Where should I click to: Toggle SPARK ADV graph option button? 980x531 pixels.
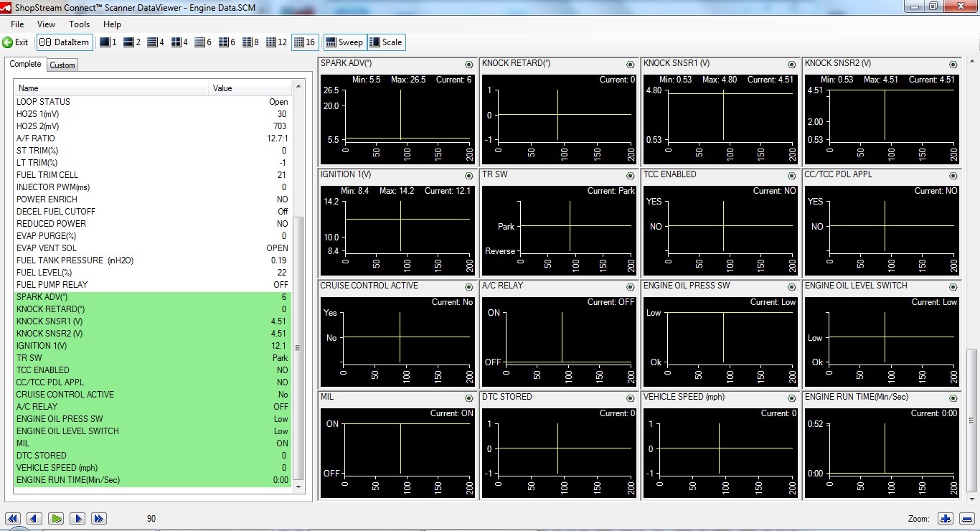coord(468,65)
